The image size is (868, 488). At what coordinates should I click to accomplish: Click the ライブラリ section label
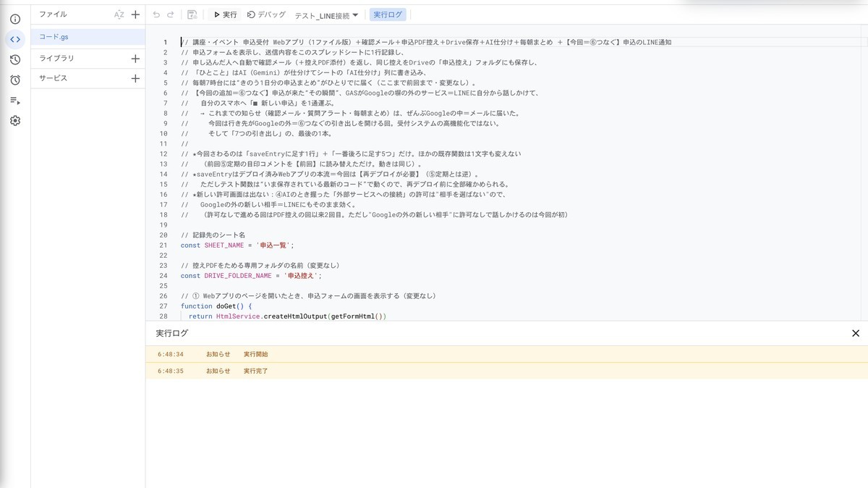tap(56, 58)
